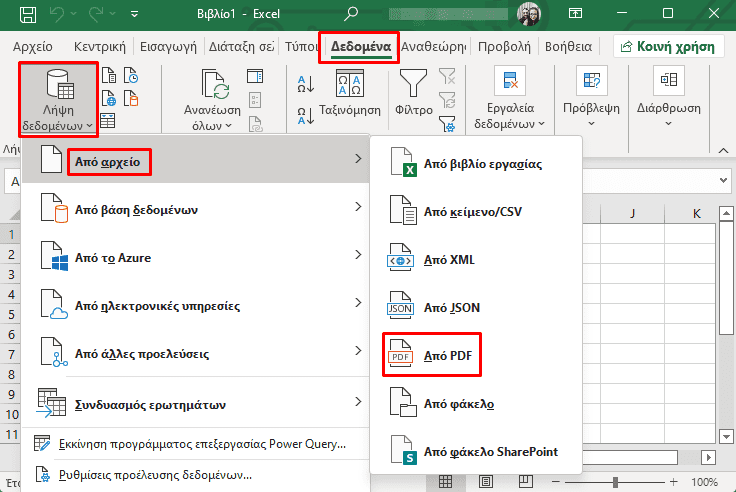Viewport: 736px width, 492px height.
Task: Collapse the ribbon using the up chevron
Action: pyautogui.click(x=723, y=151)
